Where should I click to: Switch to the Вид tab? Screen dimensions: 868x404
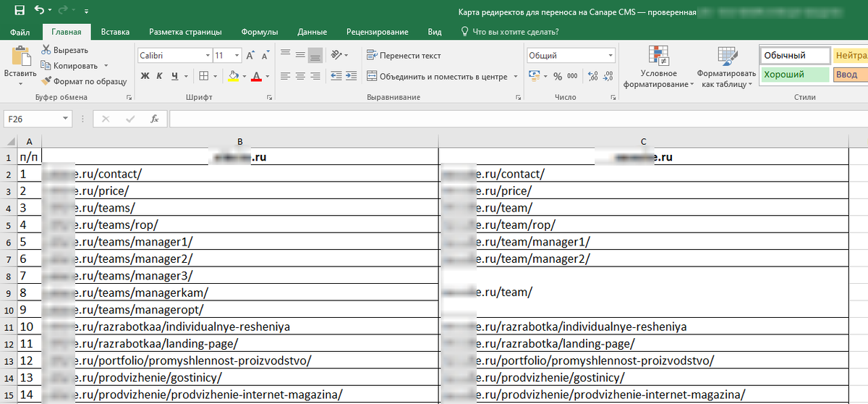tap(435, 32)
